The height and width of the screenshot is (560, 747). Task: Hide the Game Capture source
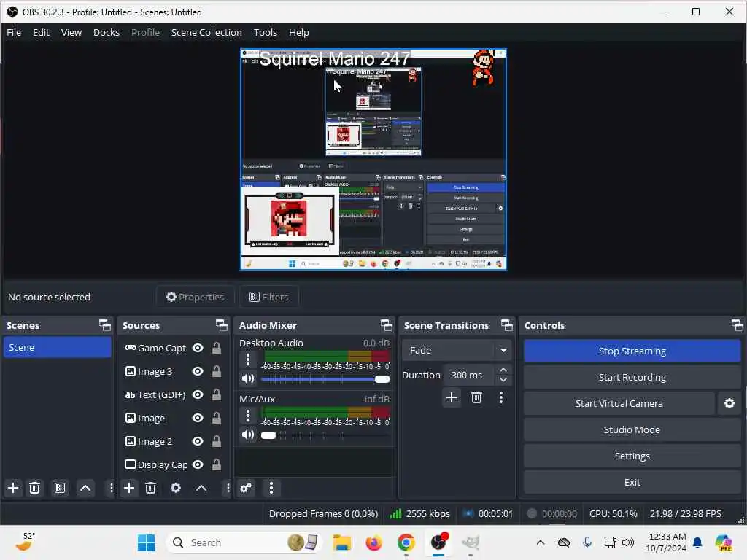[198, 348]
